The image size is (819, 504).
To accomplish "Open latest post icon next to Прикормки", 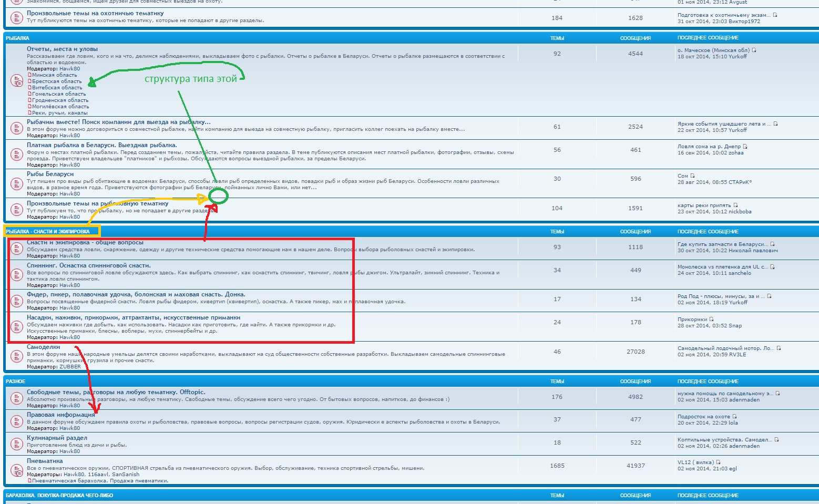I will pos(712,319).
